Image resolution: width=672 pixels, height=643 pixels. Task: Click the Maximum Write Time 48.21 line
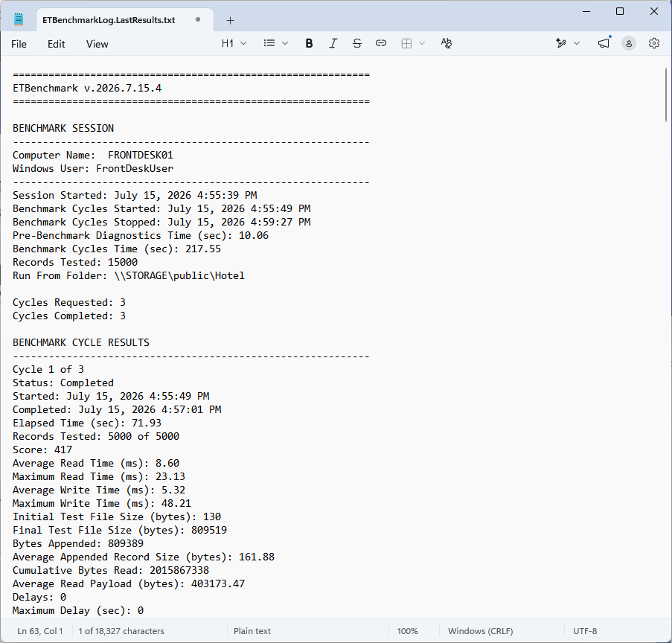[x=102, y=503]
